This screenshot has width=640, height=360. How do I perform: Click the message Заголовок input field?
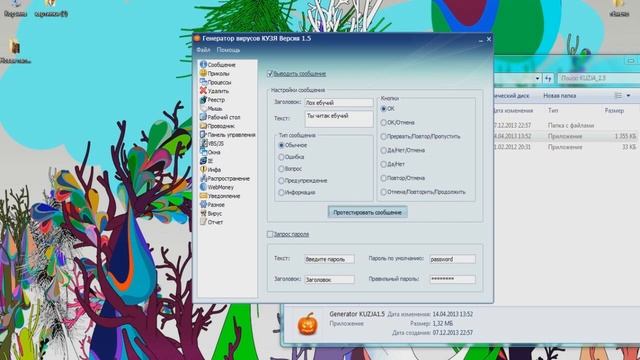(339, 103)
